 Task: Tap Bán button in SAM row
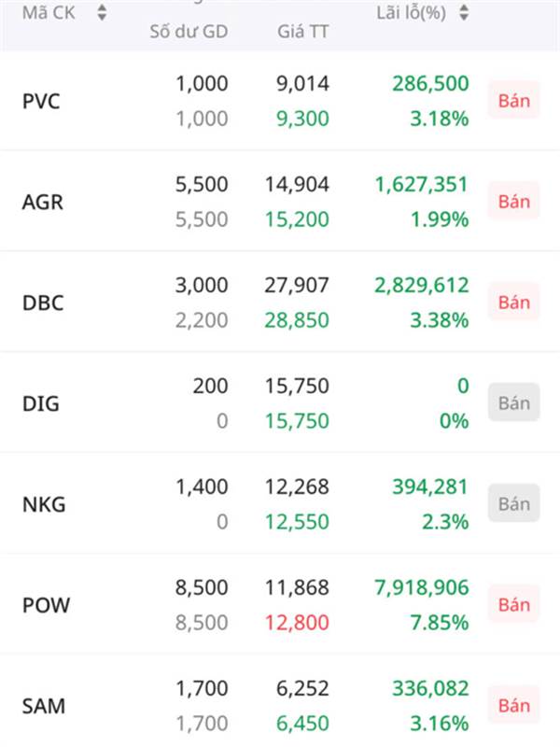click(x=514, y=706)
